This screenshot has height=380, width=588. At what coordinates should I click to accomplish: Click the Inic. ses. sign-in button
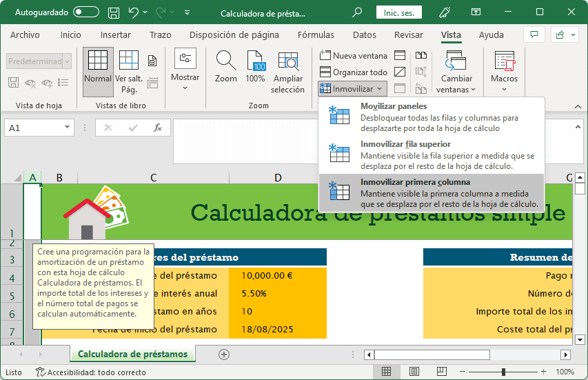pos(398,12)
